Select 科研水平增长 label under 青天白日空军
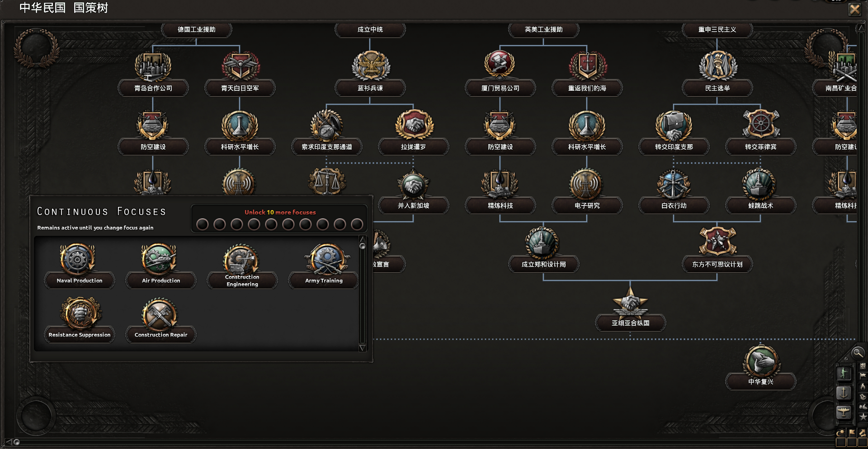The width and height of the screenshot is (868, 449). pyautogui.click(x=240, y=147)
